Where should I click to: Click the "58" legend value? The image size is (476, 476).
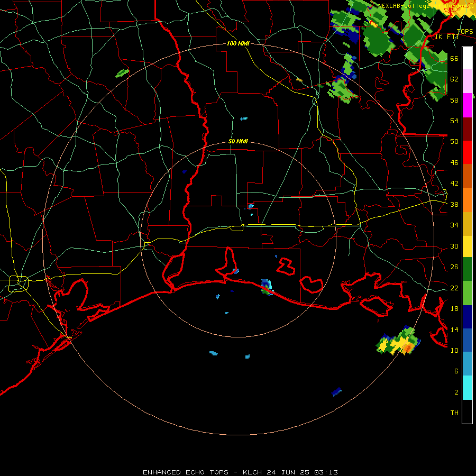(454, 100)
